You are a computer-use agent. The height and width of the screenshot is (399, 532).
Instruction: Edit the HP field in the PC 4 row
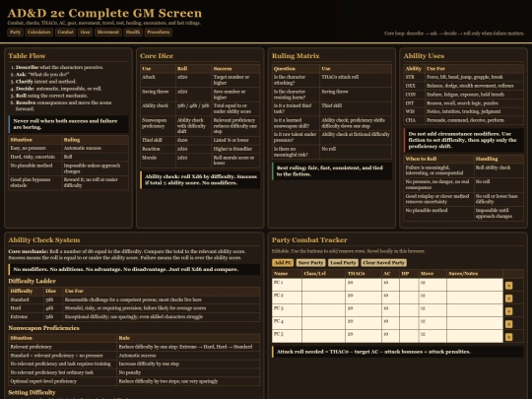409,323
